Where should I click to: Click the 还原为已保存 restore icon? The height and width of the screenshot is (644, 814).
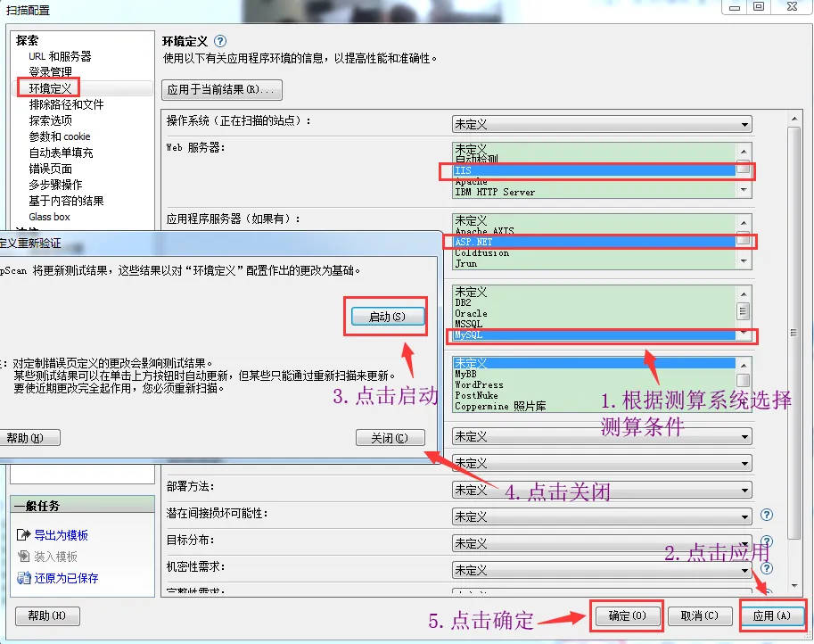pyautogui.click(x=24, y=577)
